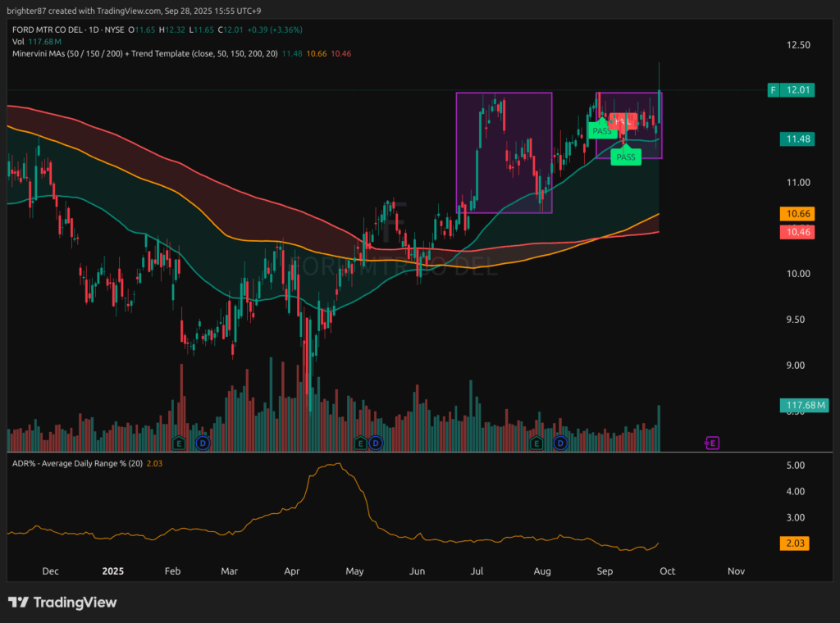This screenshot has height=623, width=840.
Task: Click the 9.00 price axis tick
Action: (x=796, y=366)
